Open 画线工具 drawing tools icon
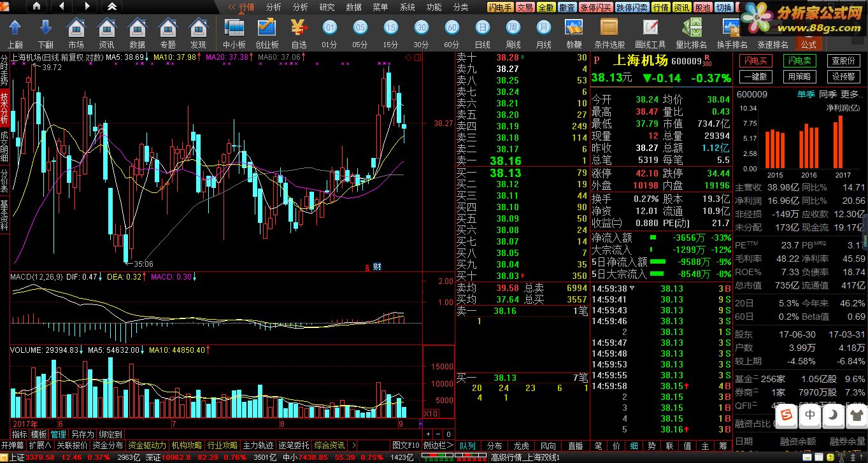The image size is (868, 463). coord(650,33)
